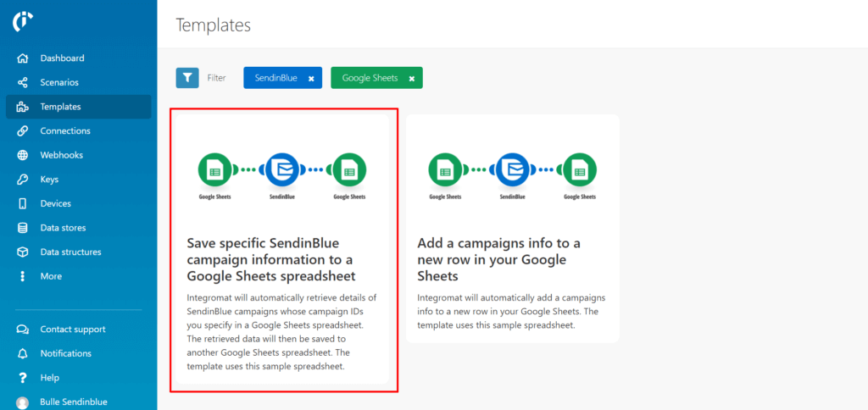
Task: Click the Connections link icon
Action: 23,131
